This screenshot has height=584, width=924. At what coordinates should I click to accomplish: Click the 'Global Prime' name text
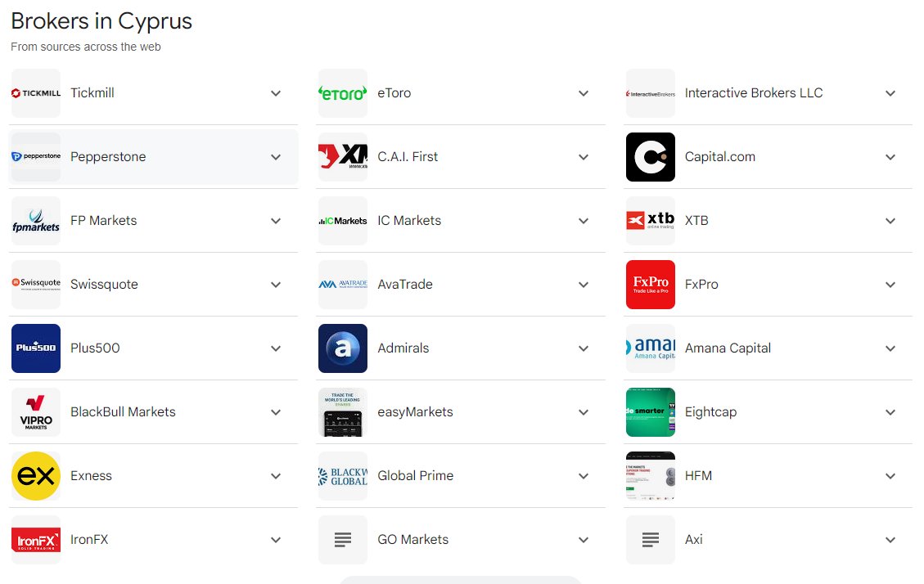coord(416,476)
